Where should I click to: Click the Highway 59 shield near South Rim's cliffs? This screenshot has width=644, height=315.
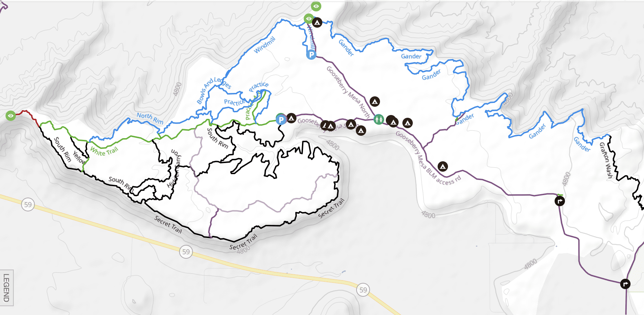[x=28, y=205]
